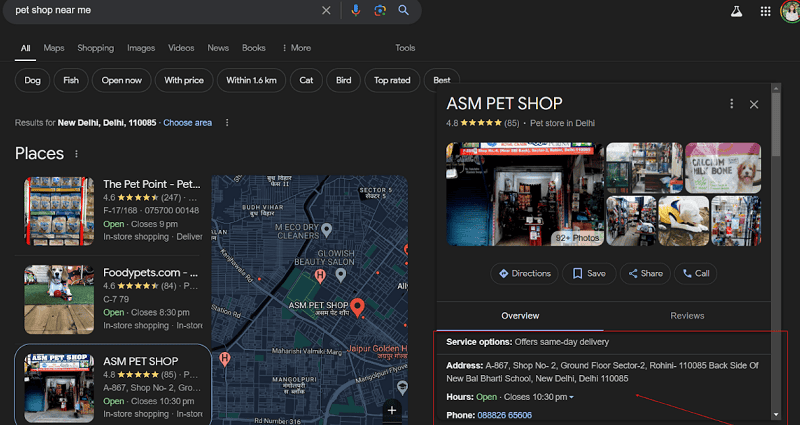Click the magnifying glass search icon

pos(404,10)
